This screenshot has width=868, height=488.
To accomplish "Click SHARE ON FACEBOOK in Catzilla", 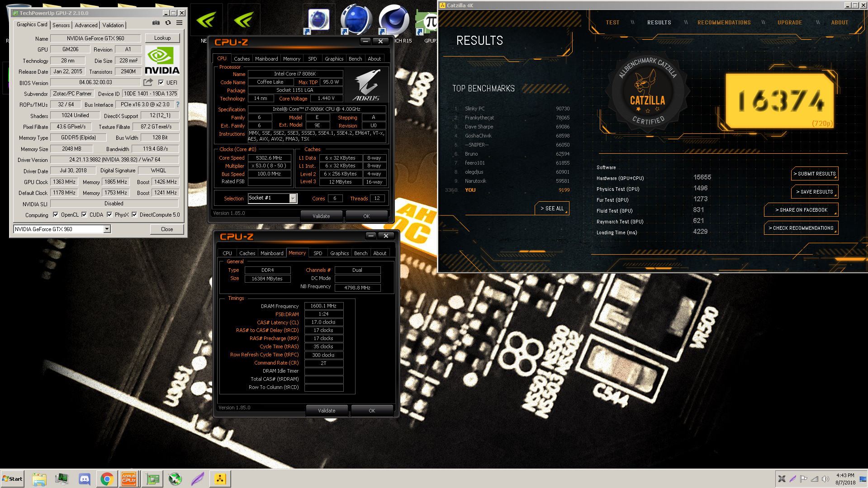I will click(x=801, y=210).
